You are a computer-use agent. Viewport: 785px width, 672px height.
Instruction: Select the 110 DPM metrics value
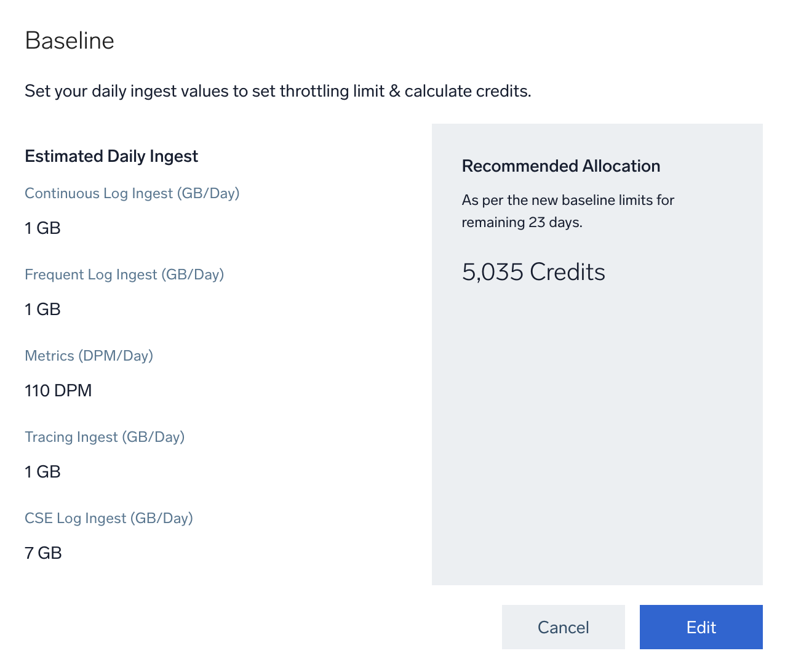tap(58, 391)
